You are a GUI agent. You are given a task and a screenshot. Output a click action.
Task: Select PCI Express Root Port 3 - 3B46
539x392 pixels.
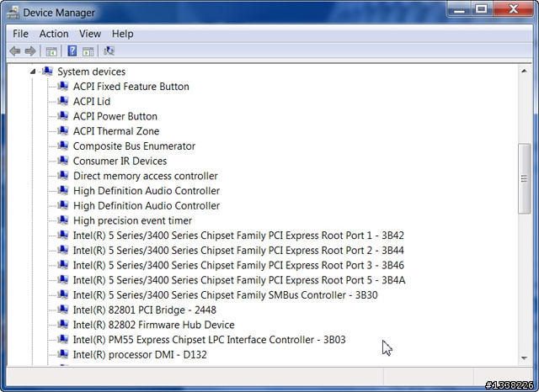point(238,265)
